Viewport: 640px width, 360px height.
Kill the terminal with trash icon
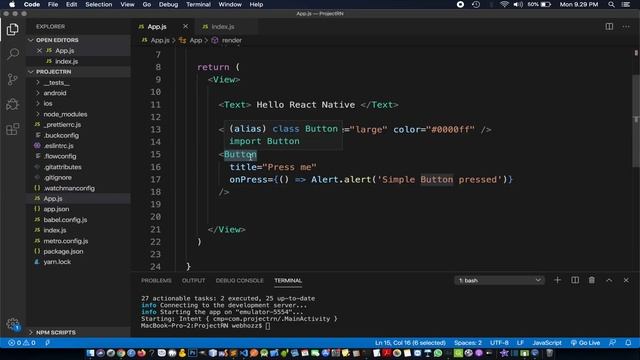[x=592, y=280]
